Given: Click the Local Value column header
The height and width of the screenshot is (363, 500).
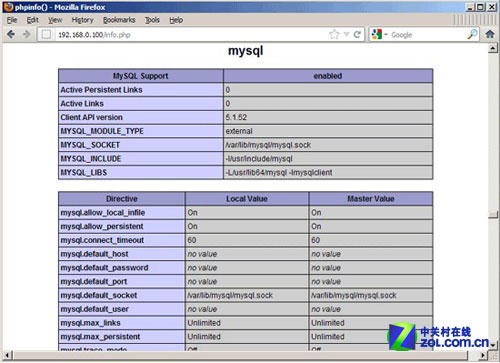Looking at the screenshot, I should (x=247, y=199).
